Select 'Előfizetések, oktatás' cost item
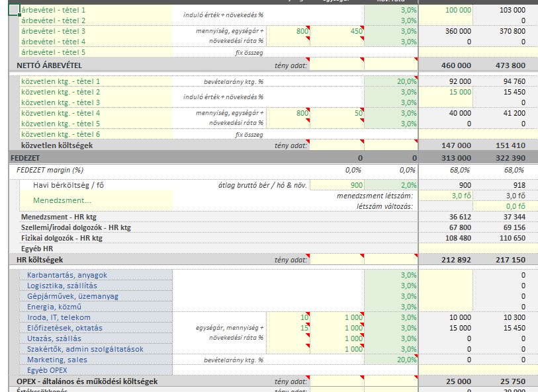The image size is (538, 392). 96,329
